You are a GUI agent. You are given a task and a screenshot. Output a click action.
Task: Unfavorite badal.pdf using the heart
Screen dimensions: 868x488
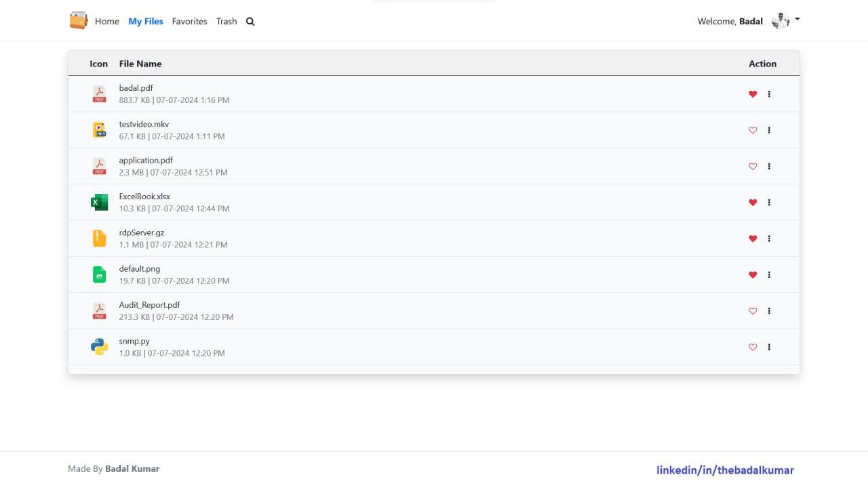pyautogui.click(x=753, y=94)
